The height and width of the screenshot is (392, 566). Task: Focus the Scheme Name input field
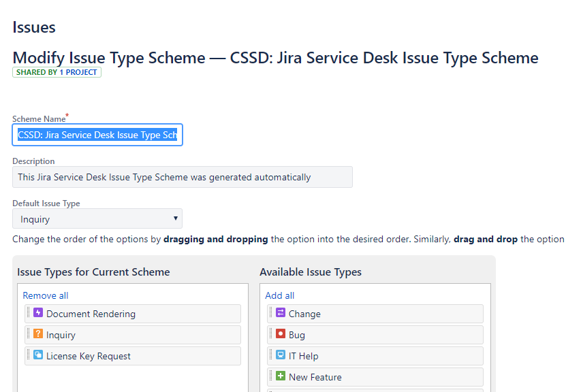pyautogui.click(x=97, y=135)
